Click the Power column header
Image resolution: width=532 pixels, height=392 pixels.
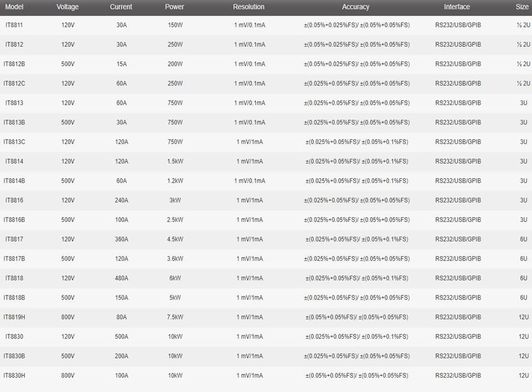click(175, 7)
